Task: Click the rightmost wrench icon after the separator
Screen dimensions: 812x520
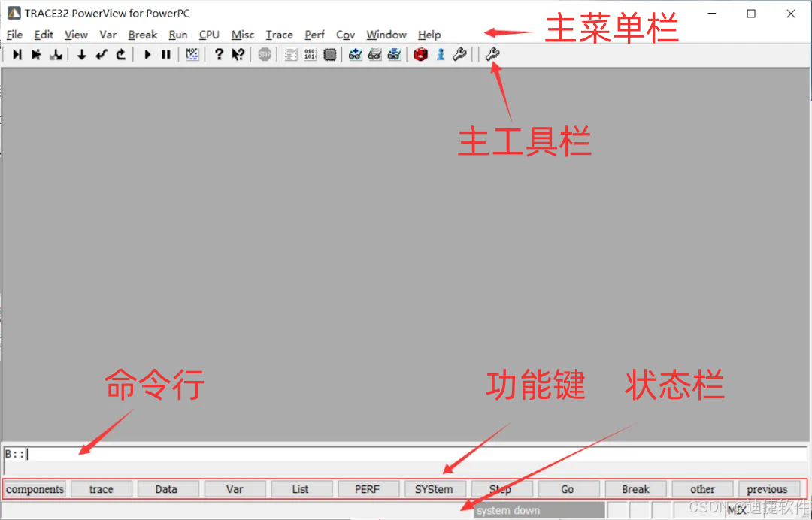Action: pos(492,54)
